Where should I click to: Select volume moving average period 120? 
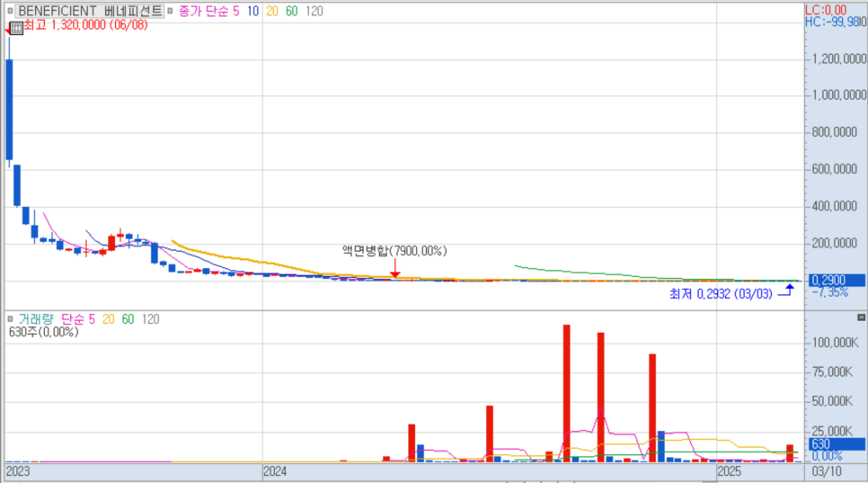coord(151,319)
